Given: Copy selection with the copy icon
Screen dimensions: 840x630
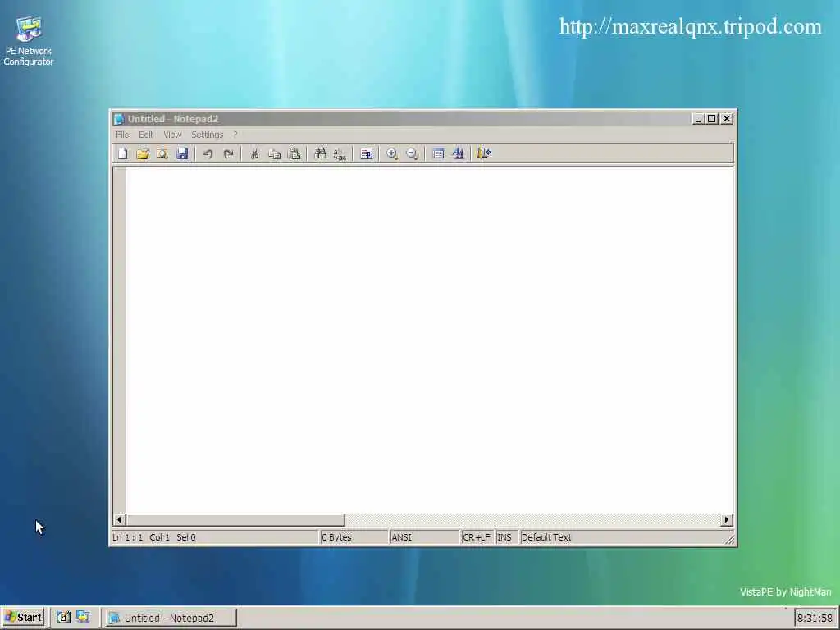Looking at the screenshot, I should (x=274, y=153).
